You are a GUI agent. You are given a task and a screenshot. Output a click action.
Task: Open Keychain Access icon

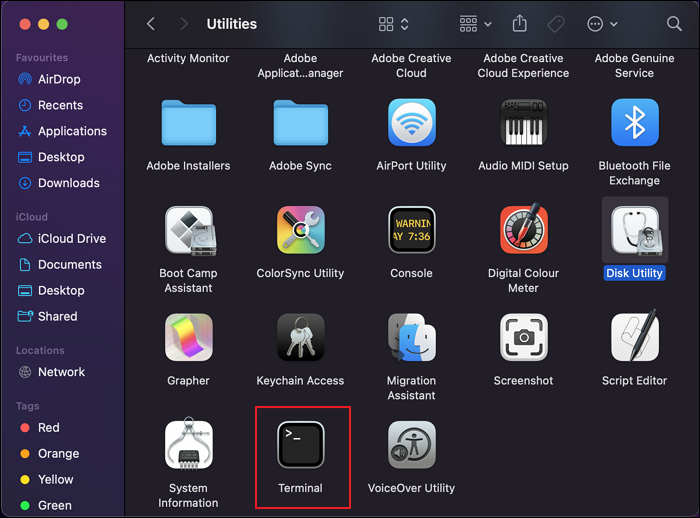click(x=300, y=337)
